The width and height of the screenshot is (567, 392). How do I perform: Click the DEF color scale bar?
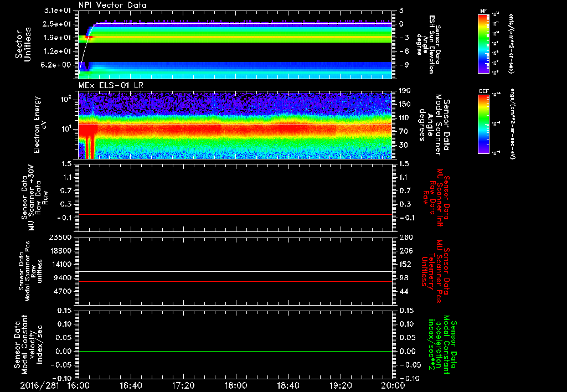pos(483,124)
